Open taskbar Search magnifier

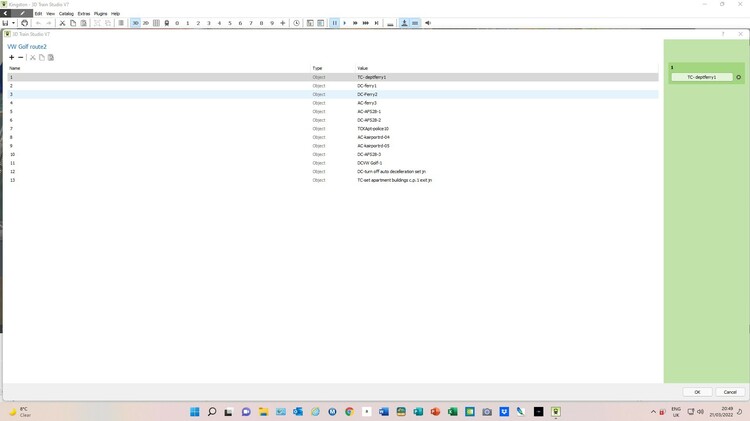tap(212, 411)
